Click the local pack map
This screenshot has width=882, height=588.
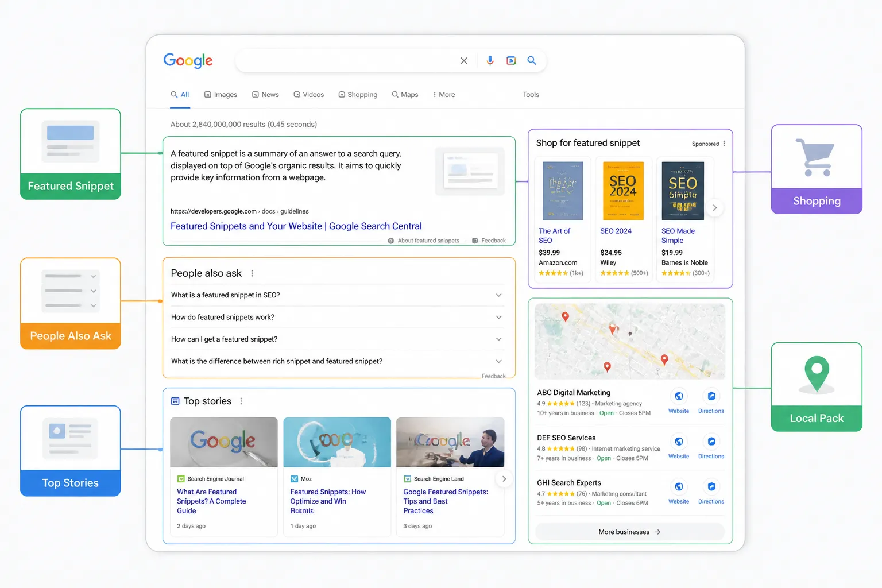click(630, 341)
